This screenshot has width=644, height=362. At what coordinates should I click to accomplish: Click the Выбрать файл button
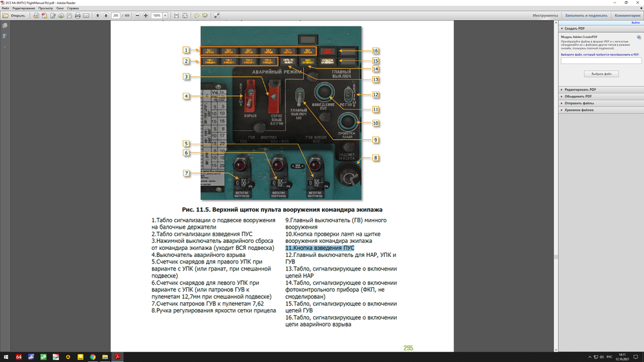point(601,74)
